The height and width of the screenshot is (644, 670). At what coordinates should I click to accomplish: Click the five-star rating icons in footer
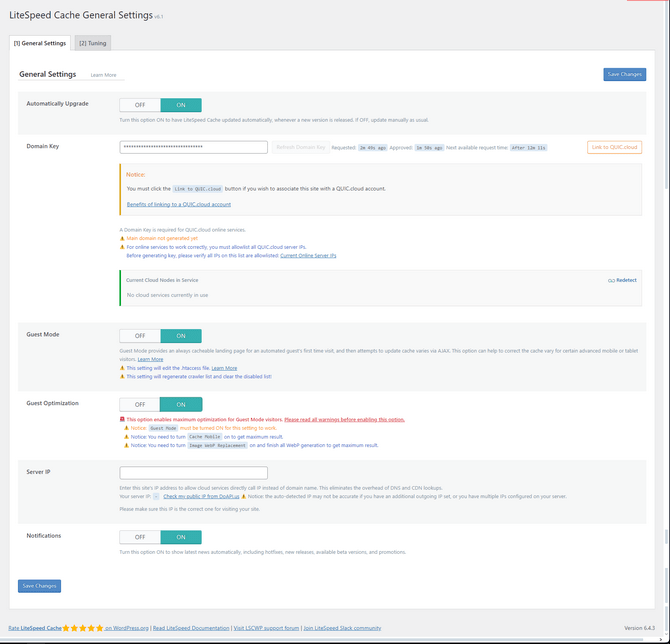(x=82, y=628)
